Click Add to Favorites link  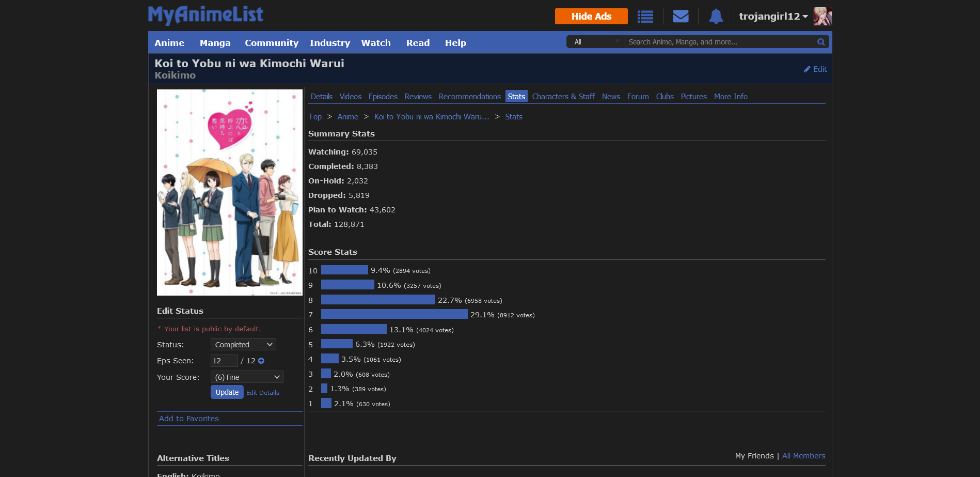(189, 419)
